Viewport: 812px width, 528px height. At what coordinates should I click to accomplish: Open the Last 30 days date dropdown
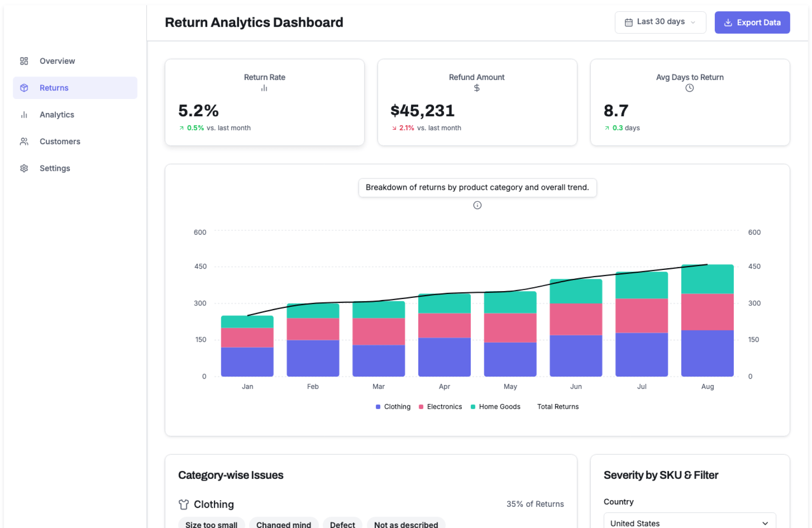[660, 22]
